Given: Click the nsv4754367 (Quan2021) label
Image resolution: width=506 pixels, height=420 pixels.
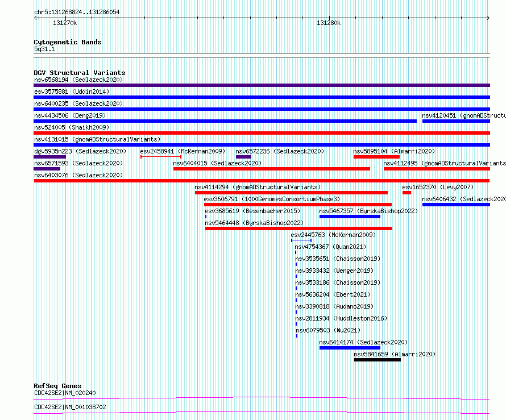Looking at the screenshot, I should pyautogui.click(x=330, y=247).
